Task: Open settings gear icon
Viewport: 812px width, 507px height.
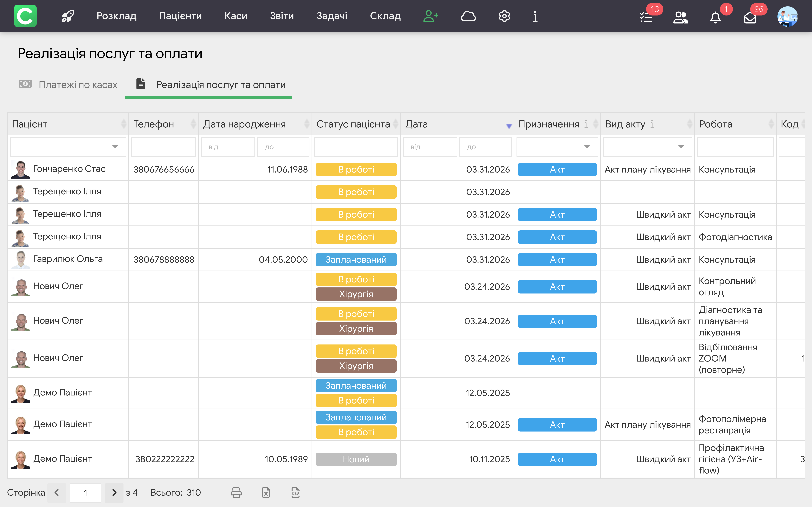Action: pos(504,16)
